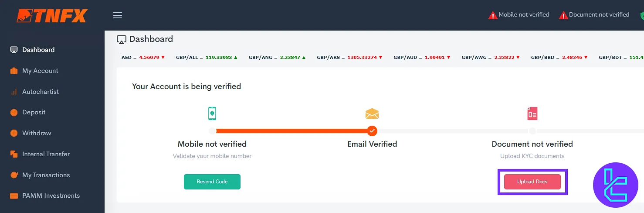This screenshot has width=644, height=213.
Task: Open Internal Transfer page
Action: pos(46,154)
